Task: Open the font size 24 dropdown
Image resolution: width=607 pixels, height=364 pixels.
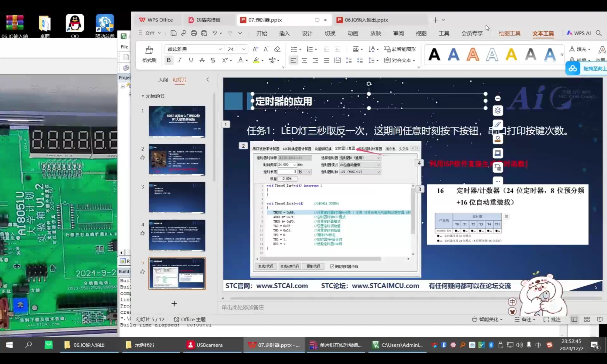Action: [243, 49]
